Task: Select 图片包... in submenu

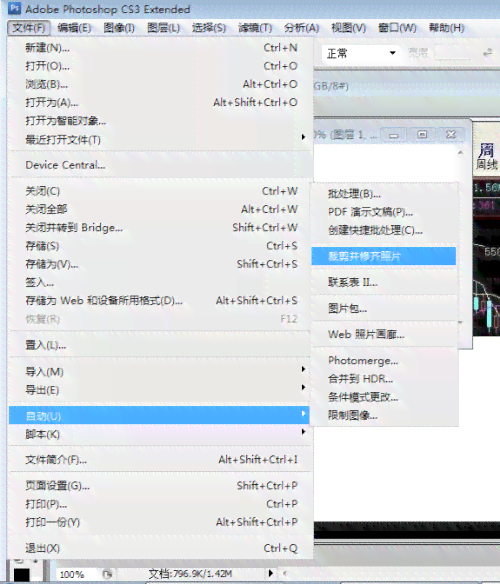Action: pyautogui.click(x=384, y=308)
